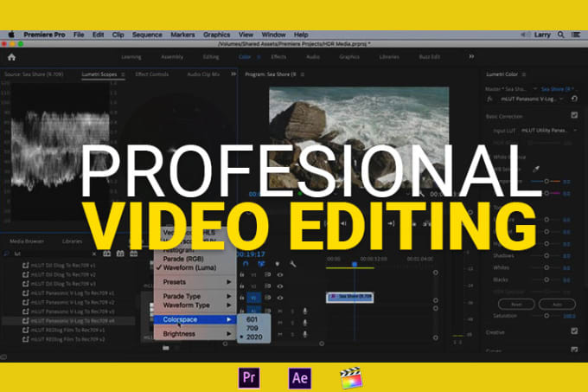The image size is (588, 392).
Task: Open the Color workspace menu icon
Action: pyautogui.click(x=259, y=57)
